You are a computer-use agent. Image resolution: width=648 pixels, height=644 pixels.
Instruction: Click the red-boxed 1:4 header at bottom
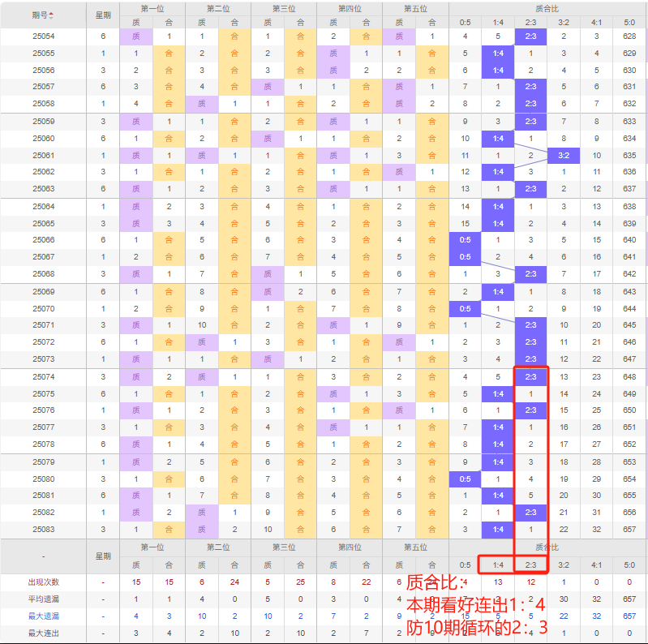coord(497,565)
